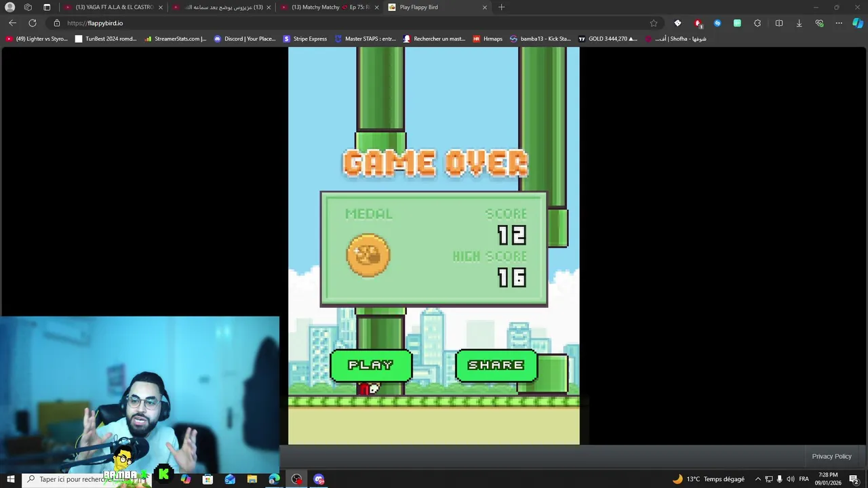This screenshot has width=868, height=488.
Task: Open the Extensions puzzle piece menu
Action: pyautogui.click(x=757, y=23)
